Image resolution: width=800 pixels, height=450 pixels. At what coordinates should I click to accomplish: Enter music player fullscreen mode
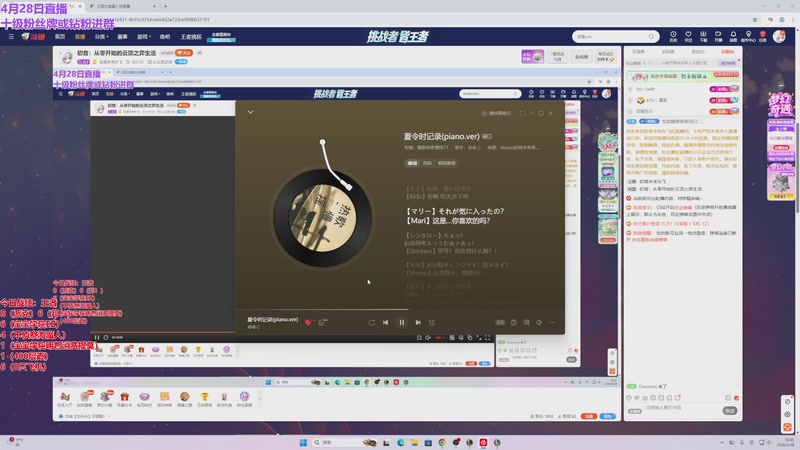[x=522, y=113]
